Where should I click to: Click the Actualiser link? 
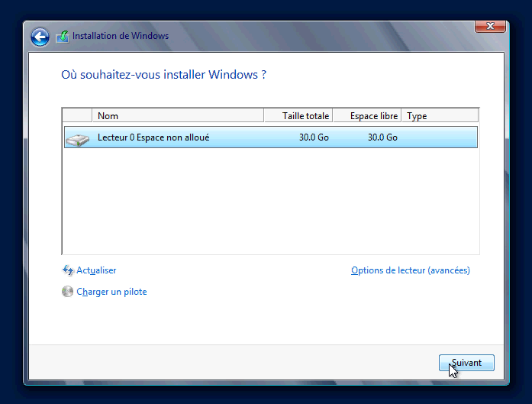(x=96, y=270)
